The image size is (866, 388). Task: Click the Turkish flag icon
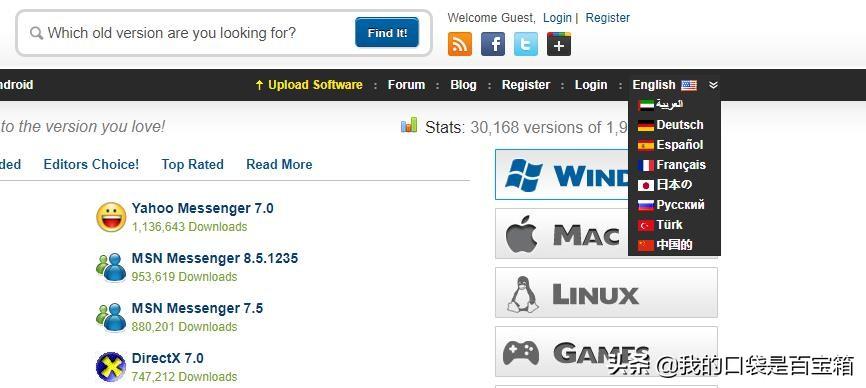point(646,225)
